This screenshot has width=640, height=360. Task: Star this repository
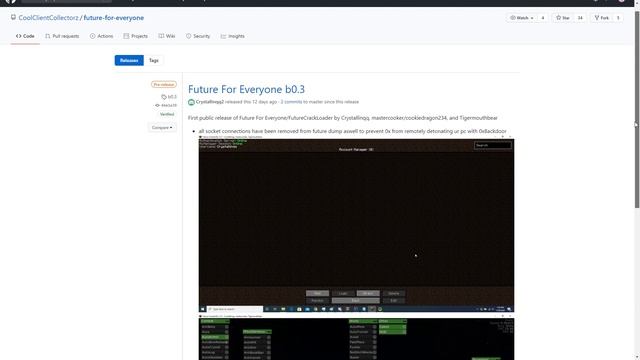point(563,18)
